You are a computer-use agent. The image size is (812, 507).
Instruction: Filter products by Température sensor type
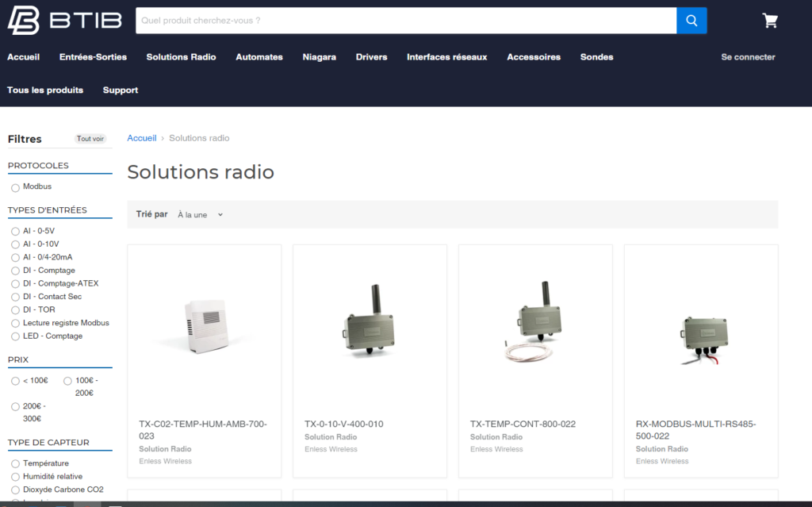14,463
